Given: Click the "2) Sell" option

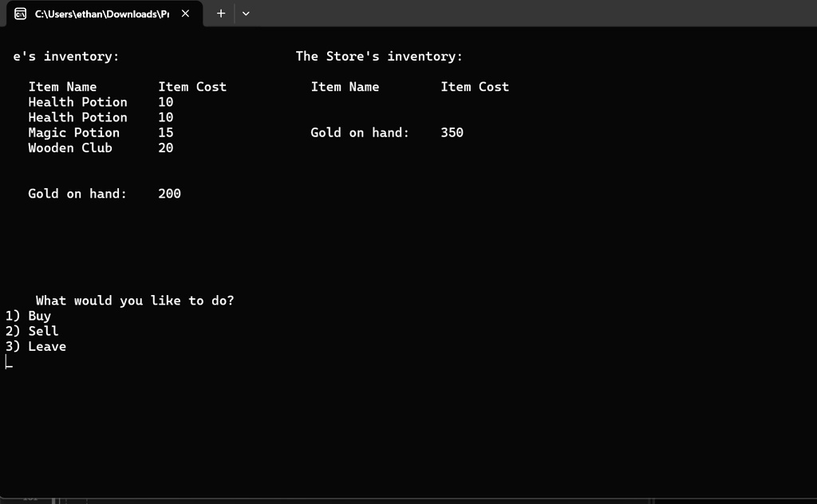Looking at the screenshot, I should (32, 331).
